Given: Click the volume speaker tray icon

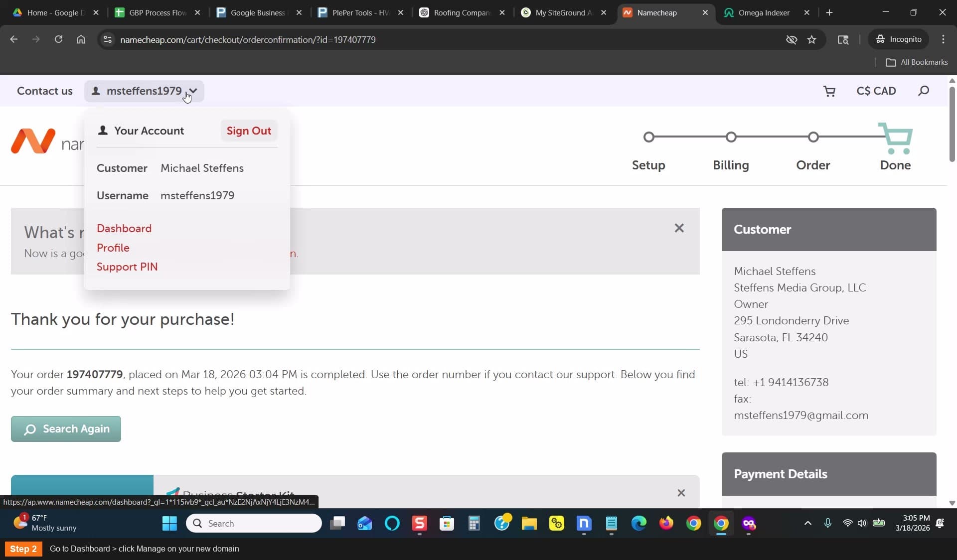Looking at the screenshot, I should pos(862,523).
